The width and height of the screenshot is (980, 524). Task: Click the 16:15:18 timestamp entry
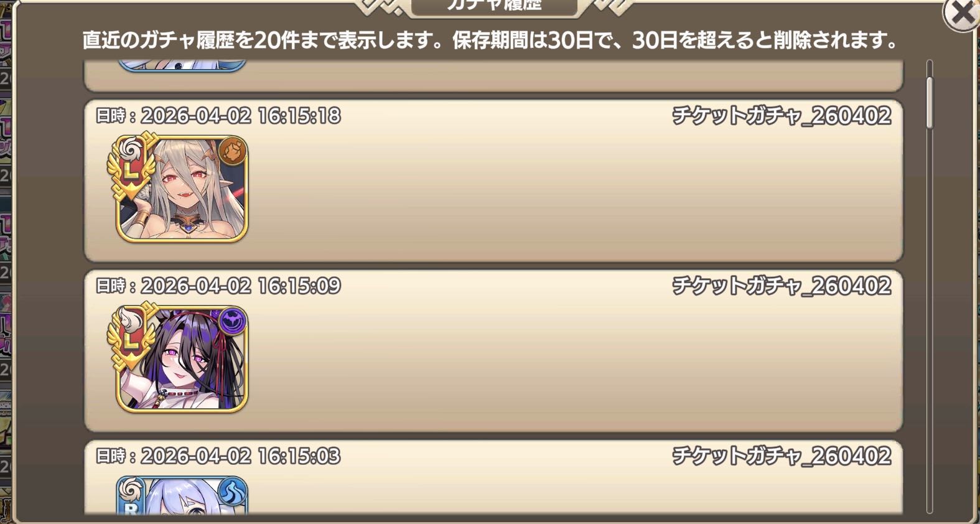pyautogui.click(x=218, y=116)
